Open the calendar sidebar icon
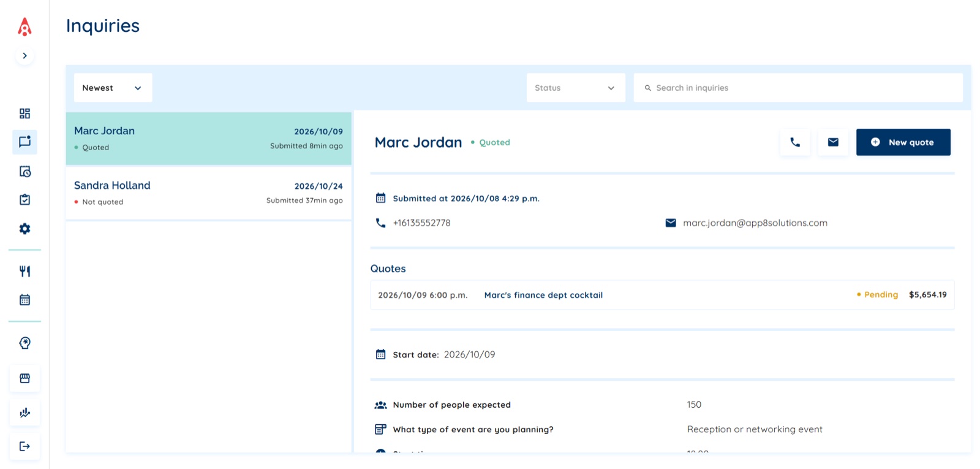This screenshot has width=980, height=469. coord(24,300)
